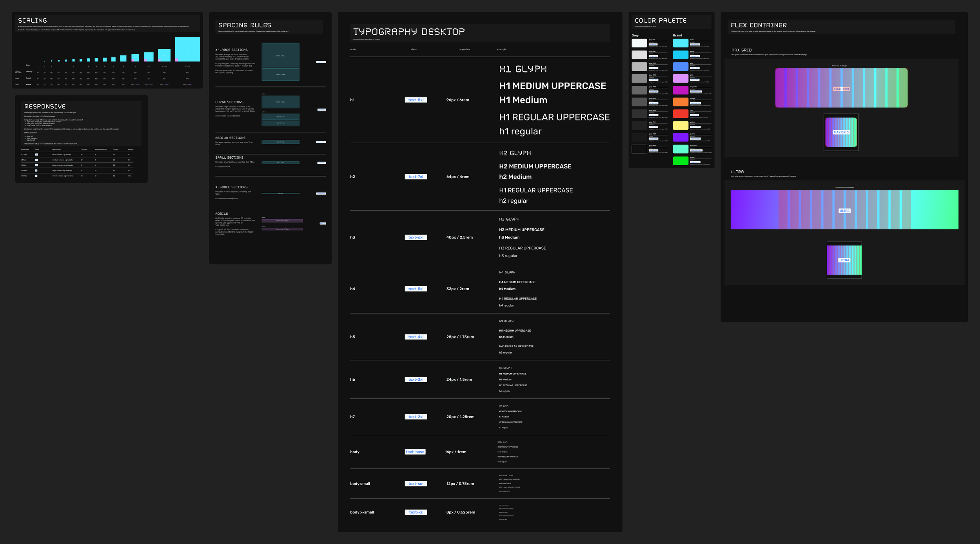Pick the cyan brand color swatch

[x=681, y=43]
